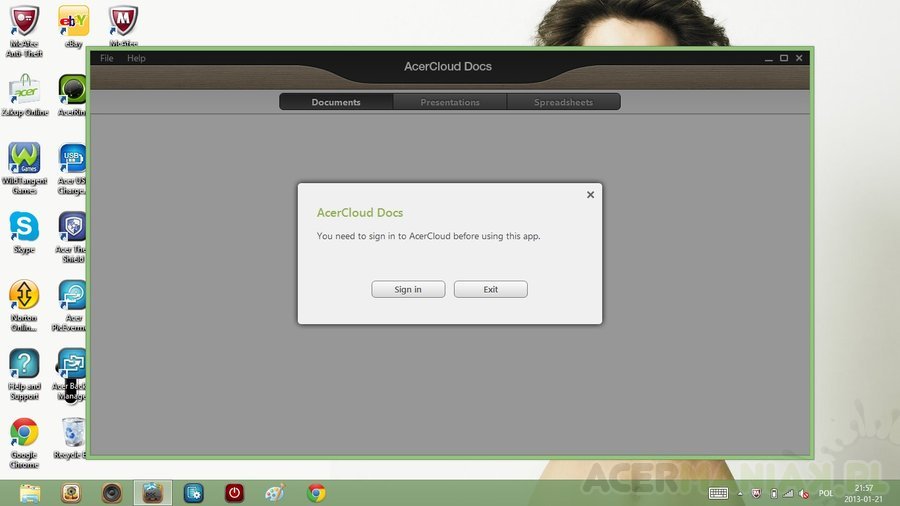This screenshot has width=900, height=506.
Task: Click the McAfee tray icon
Action: pyautogui.click(x=757, y=493)
